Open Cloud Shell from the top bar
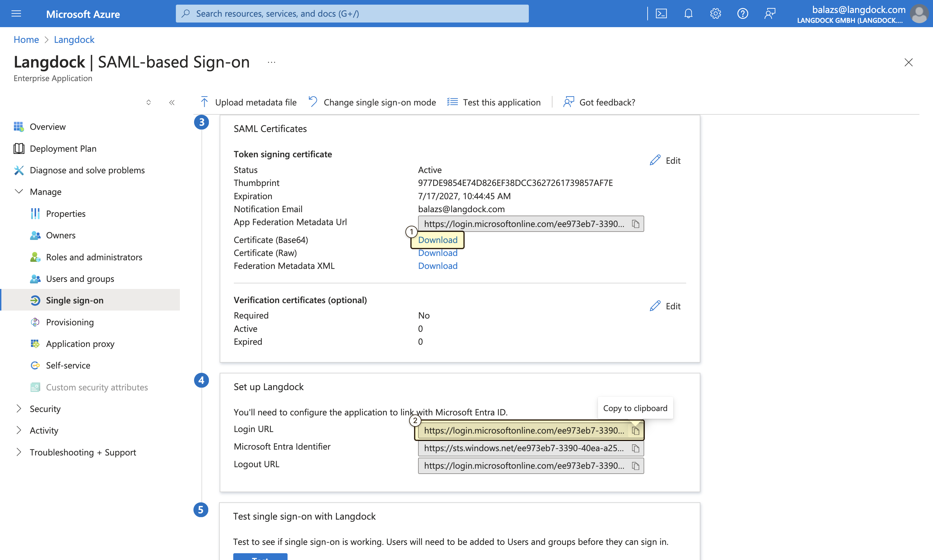933x560 pixels. click(x=661, y=14)
